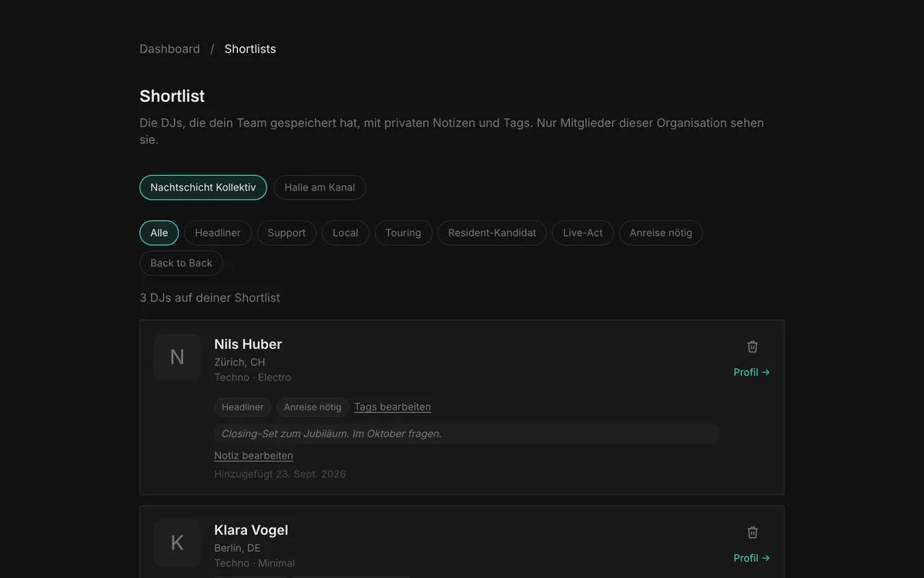Click Notiz bearbeiten for Nils Huber
Screen dimensions: 924x578
pyautogui.click(x=253, y=455)
